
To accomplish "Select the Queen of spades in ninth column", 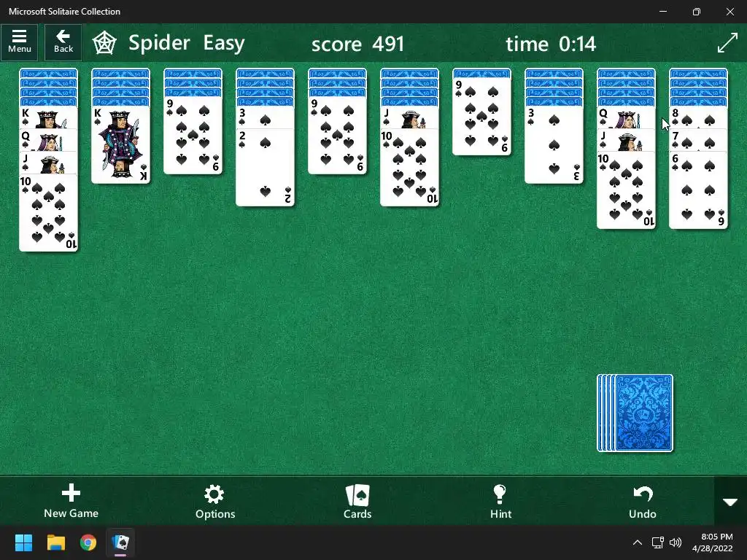I will 626,117.
